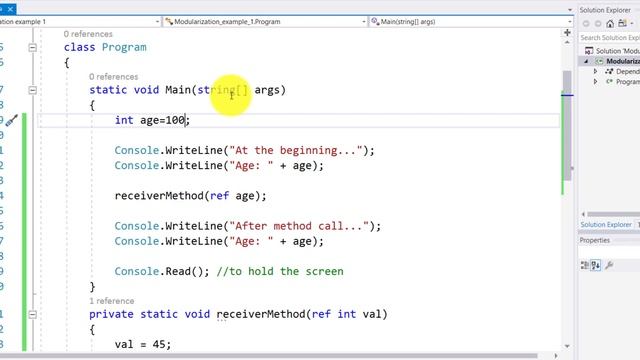Click the editor scroll up arrow
Screen dimensions: 640x360
(x=567, y=42)
